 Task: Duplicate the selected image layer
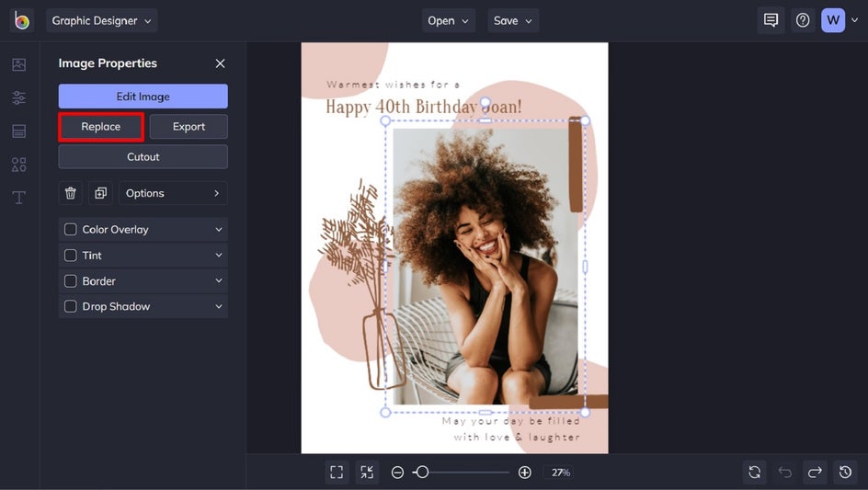click(x=100, y=193)
